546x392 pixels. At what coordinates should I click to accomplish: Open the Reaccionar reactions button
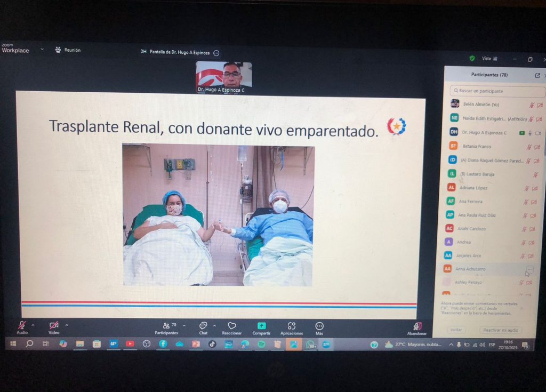[x=231, y=326]
